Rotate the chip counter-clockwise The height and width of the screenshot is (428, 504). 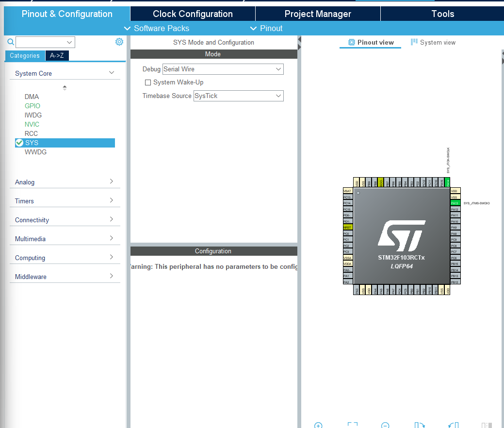453,425
